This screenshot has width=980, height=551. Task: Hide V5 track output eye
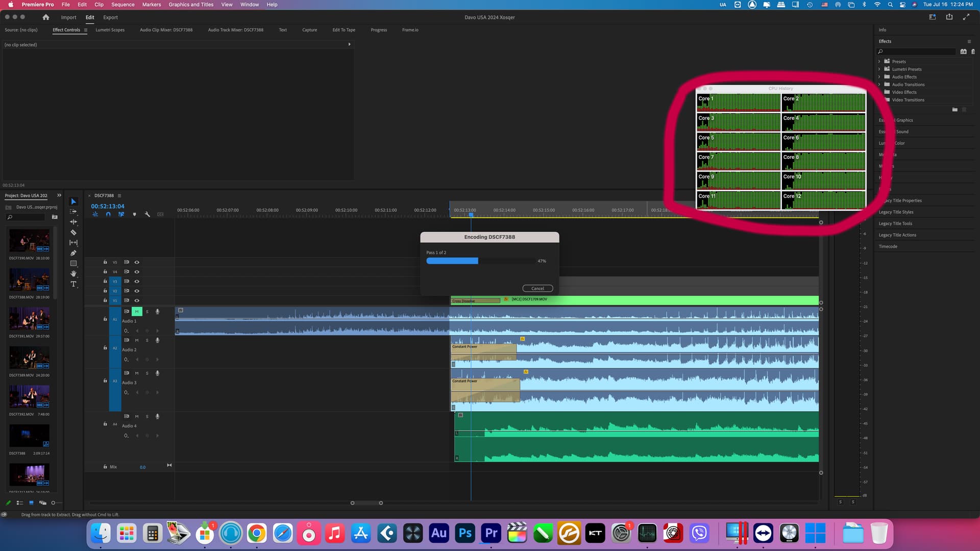137,262
